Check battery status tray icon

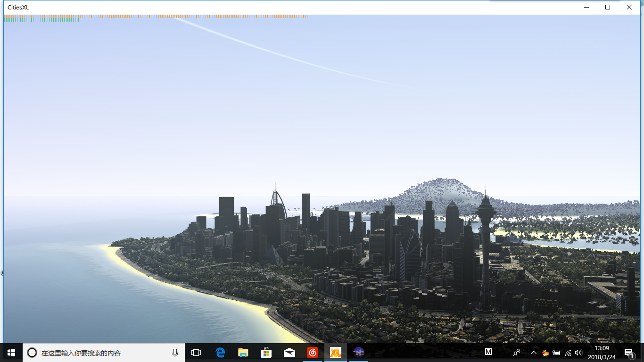(556, 353)
